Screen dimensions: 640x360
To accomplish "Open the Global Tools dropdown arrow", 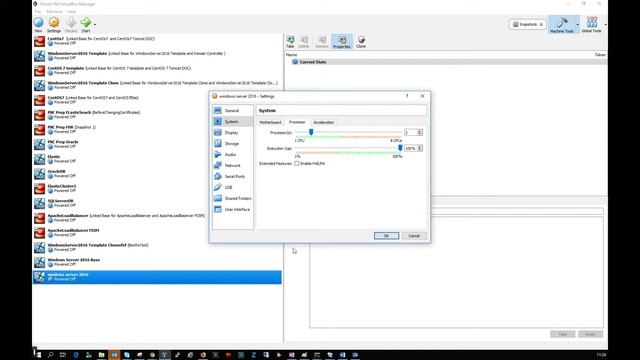I will tap(605, 24).
